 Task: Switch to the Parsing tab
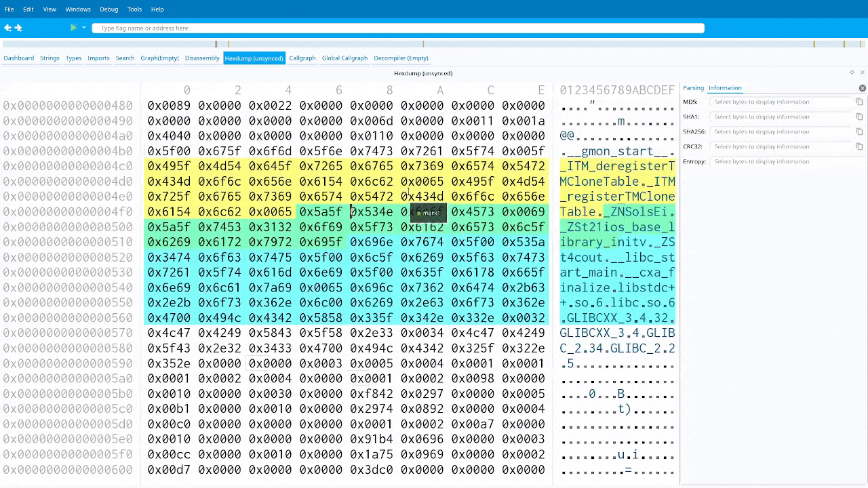[x=693, y=88]
